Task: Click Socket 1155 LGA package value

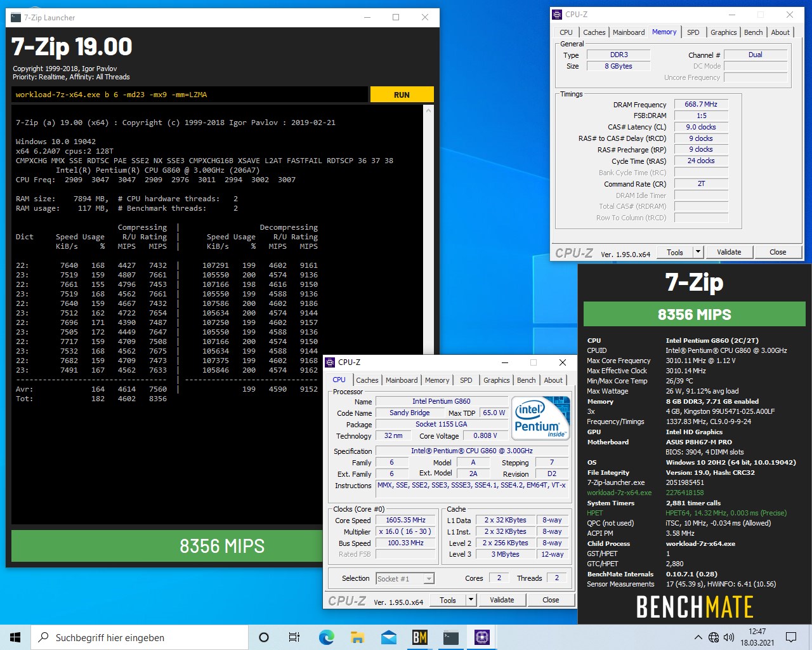Action: click(442, 424)
